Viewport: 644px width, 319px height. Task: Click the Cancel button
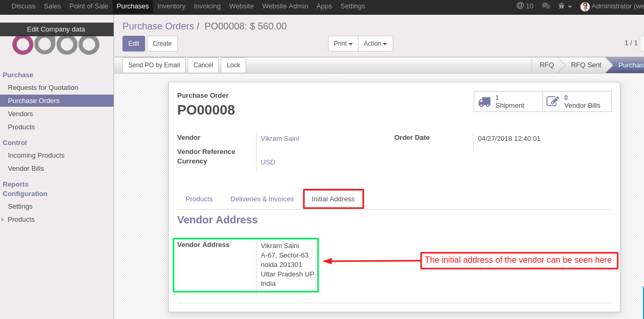[203, 65]
